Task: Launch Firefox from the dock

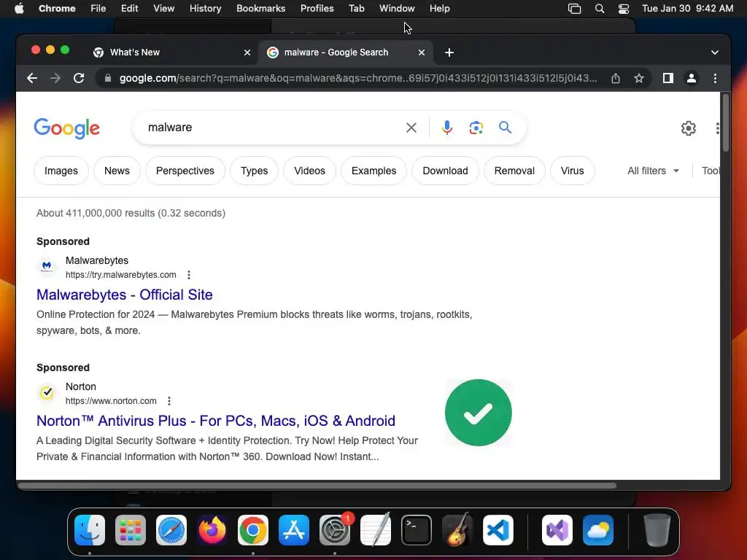Action: pyautogui.click(x=212, y=530)
